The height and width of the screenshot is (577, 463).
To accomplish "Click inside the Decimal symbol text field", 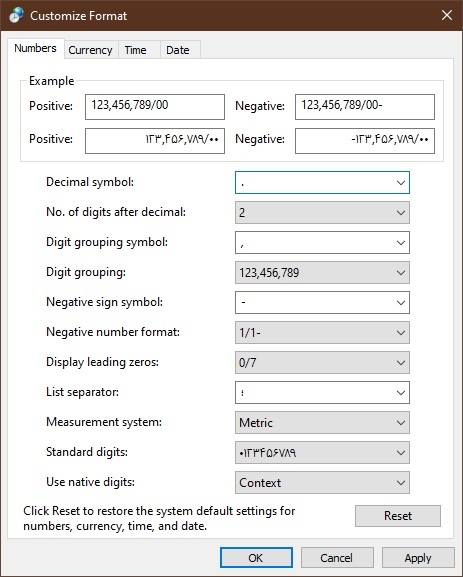I will pyautogui.click(x=314, y=183).
